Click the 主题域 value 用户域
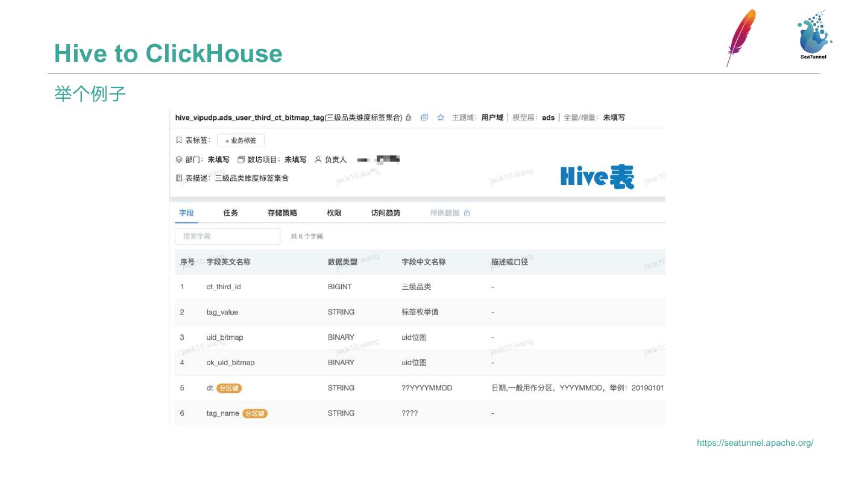This screenshot has height=488, width=868. pos(492,117)
